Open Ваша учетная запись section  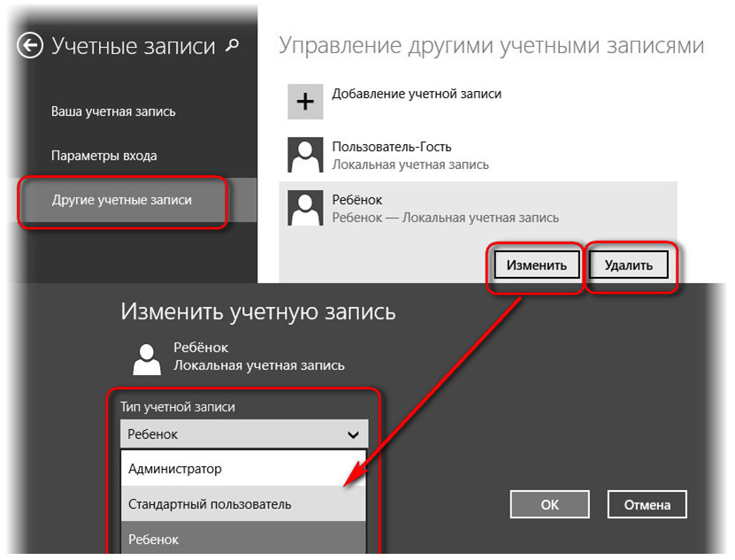click(x=113, y=111)
